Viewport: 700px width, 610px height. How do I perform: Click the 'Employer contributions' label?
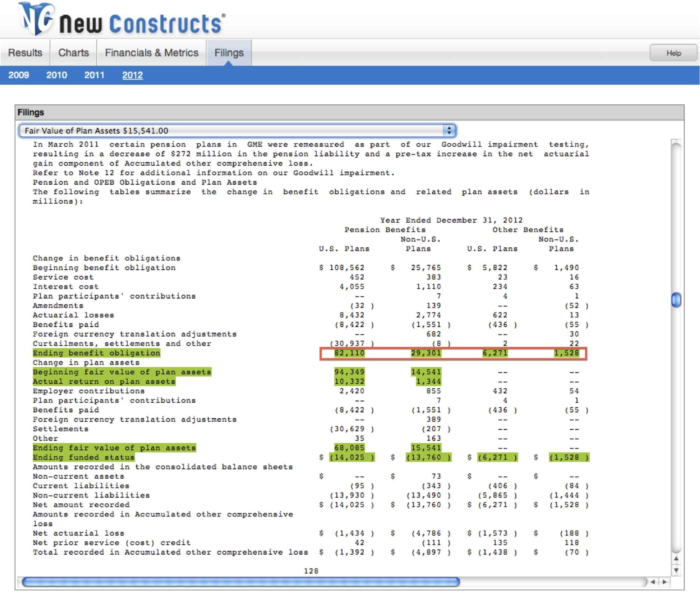pyautogui.click(x=89, y=391)
